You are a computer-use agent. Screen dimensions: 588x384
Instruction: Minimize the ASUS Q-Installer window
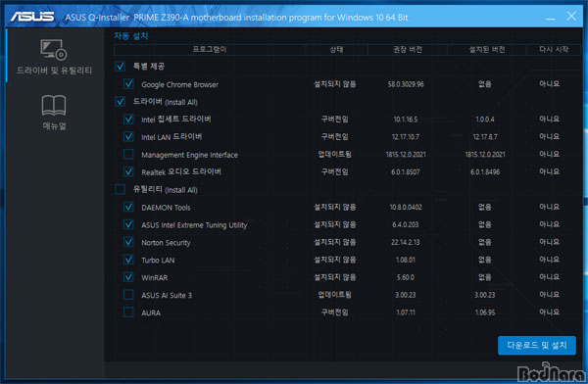(x=550, y=18)
